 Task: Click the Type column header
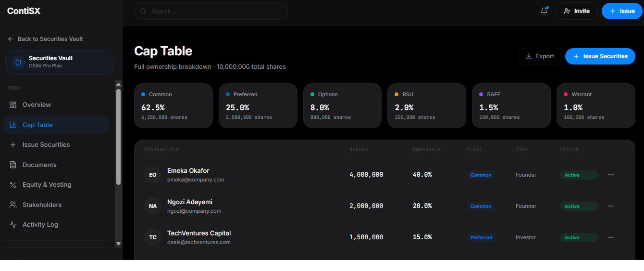tap(522, 150)
